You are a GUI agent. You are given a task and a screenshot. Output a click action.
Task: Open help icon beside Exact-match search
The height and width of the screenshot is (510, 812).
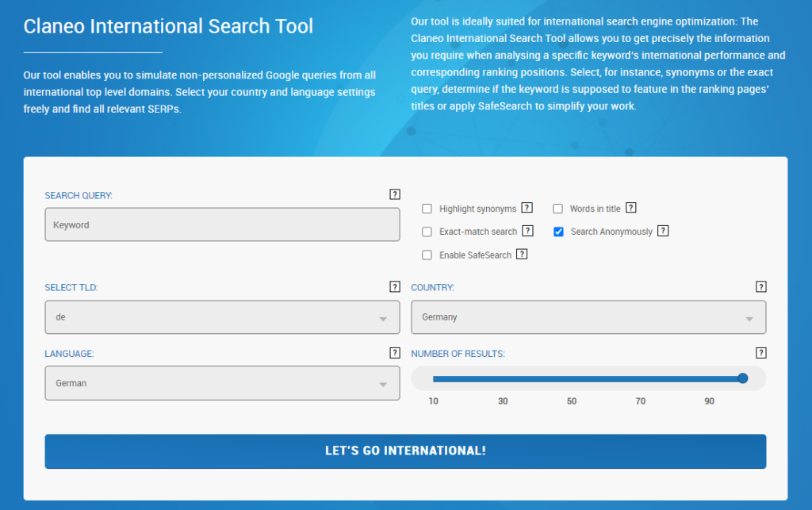(527, 231)
